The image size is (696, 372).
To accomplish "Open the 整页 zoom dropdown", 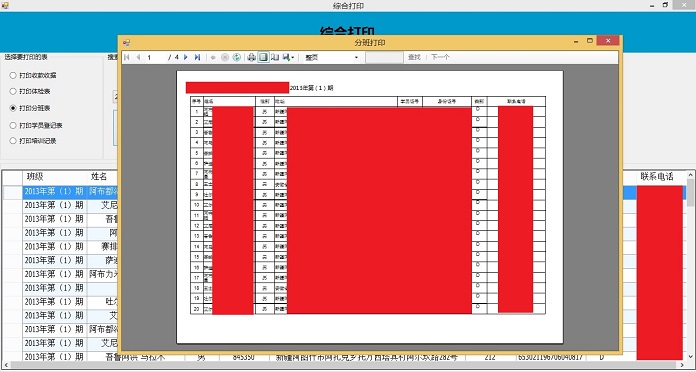I will point(332,57).
